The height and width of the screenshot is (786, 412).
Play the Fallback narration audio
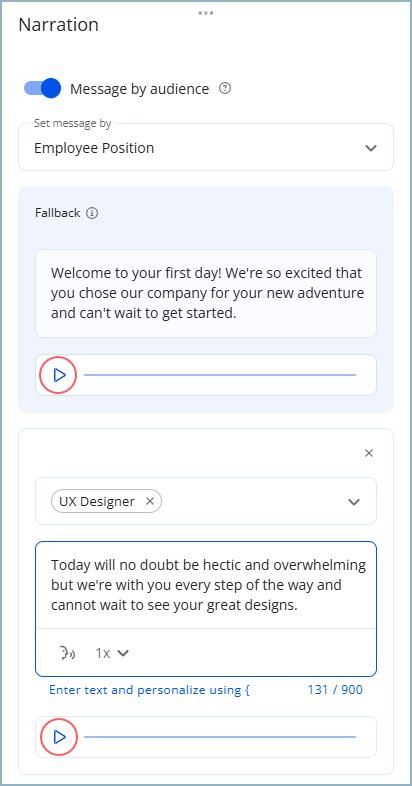(59, 375)
